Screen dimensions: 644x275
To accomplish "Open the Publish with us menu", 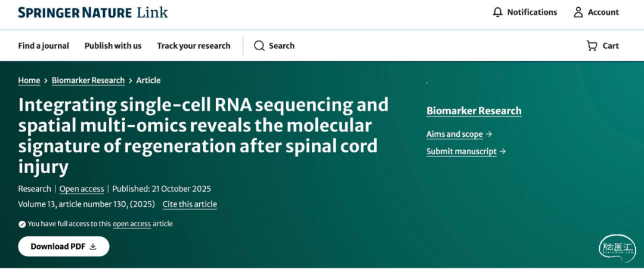I will coord(113,46).
